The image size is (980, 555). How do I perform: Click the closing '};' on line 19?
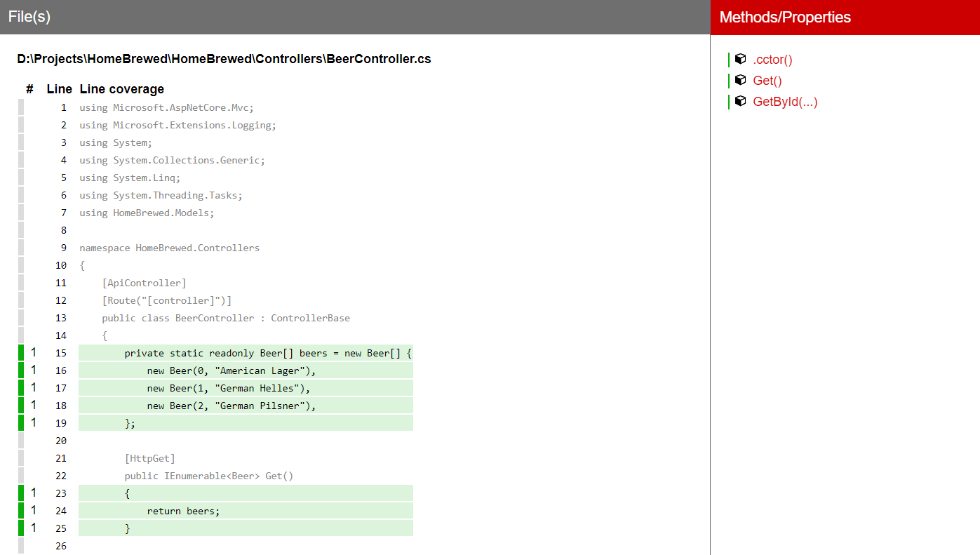[x=130, y=423]
